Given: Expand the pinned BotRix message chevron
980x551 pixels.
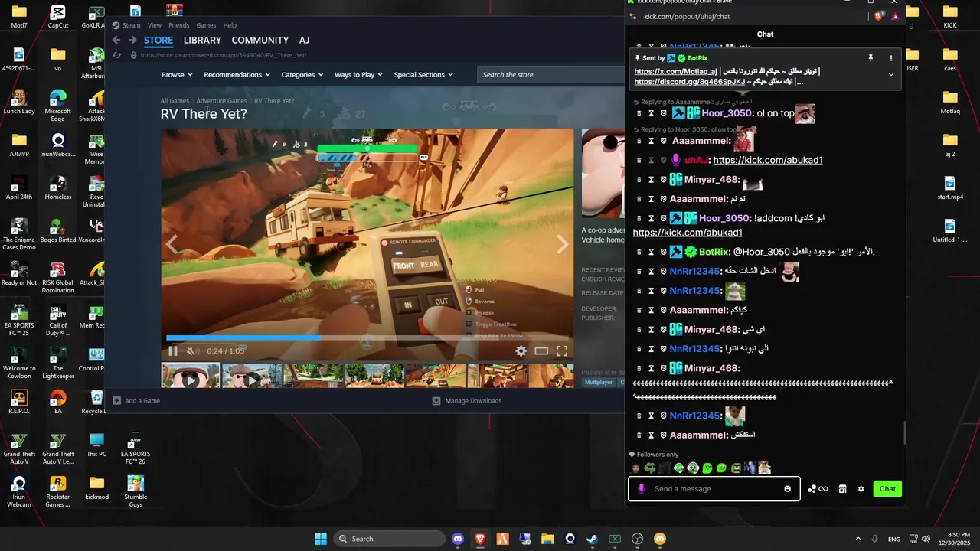Looking at the screenshot, I should (x=891, y=75).
